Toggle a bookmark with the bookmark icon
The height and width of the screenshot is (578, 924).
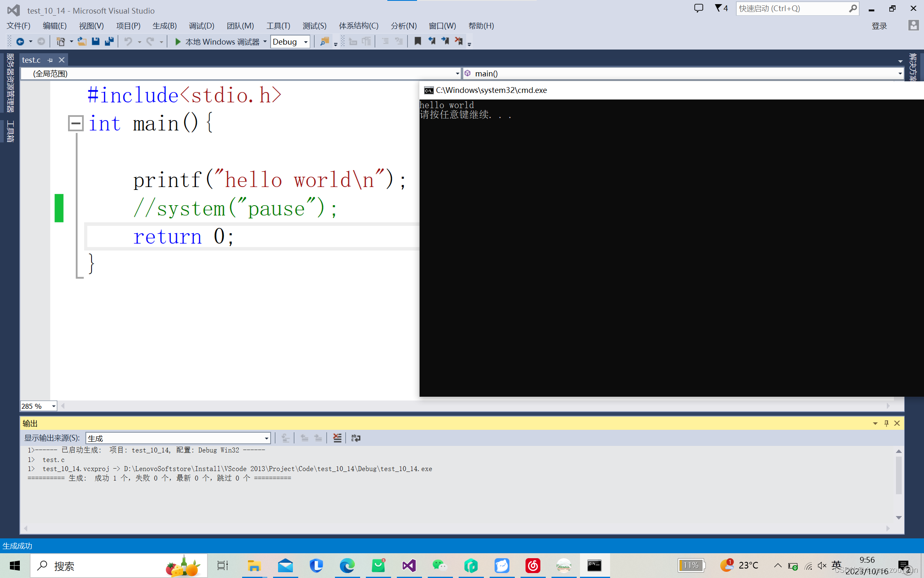pyautogui.click(x=417, y=41)
